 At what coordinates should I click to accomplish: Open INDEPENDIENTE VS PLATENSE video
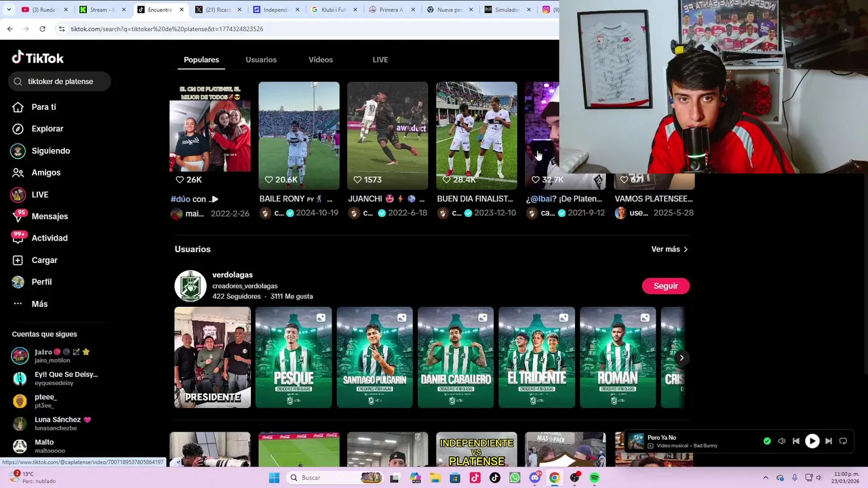click(x=477, y=449)
